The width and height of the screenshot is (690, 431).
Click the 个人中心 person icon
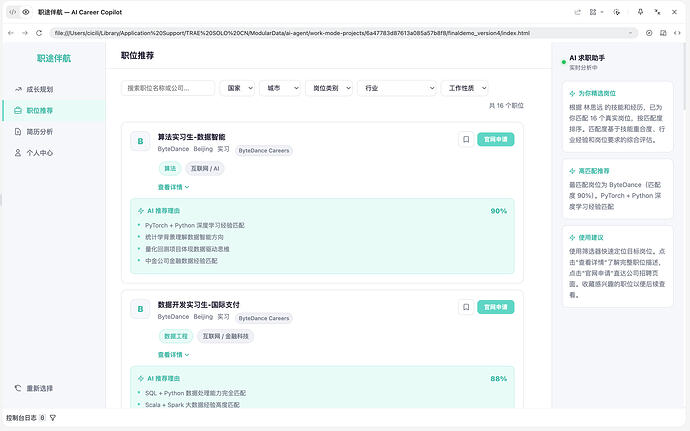click(x=18, y=153)
